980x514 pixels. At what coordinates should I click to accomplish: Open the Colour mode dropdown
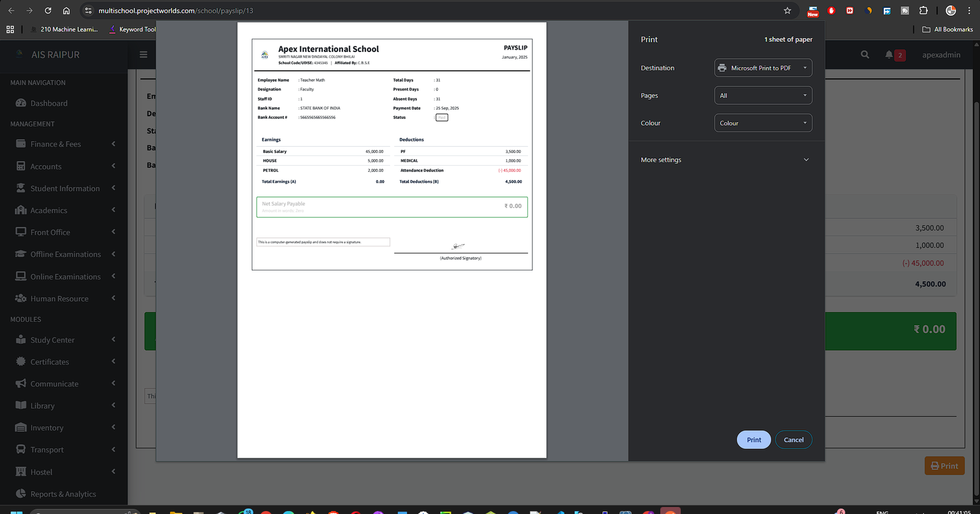point(763,123)
